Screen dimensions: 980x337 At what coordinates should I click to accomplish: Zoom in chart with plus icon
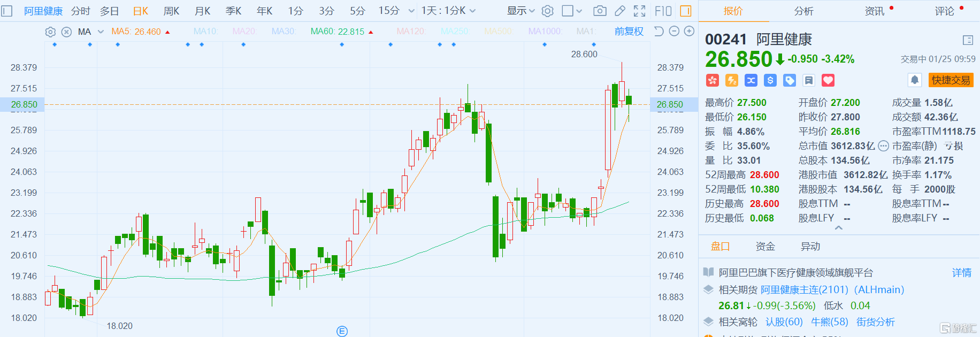pyautogui.click(x=689, y=31)
